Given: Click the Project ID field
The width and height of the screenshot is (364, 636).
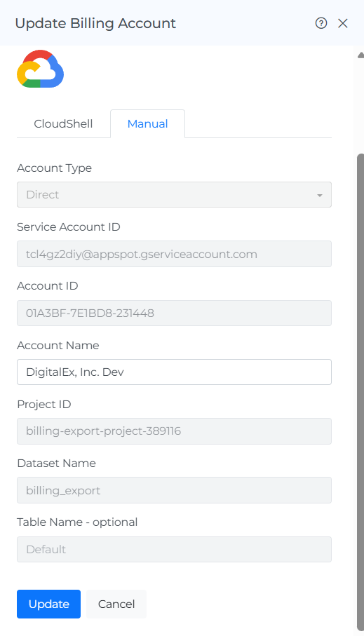Looking at the screenshot, I should click(x=174, y=431).
